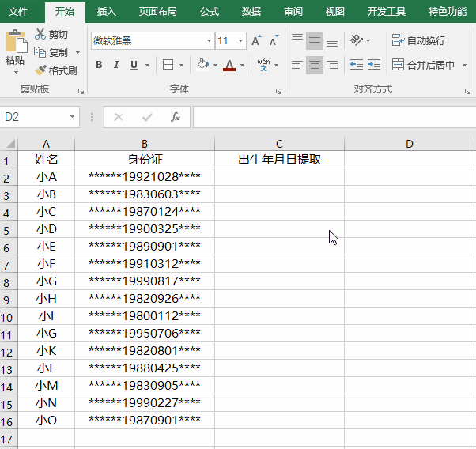Increase font size with large A icon
The width and height of the screenshot is (476, 449).
(x=256, y=40)
